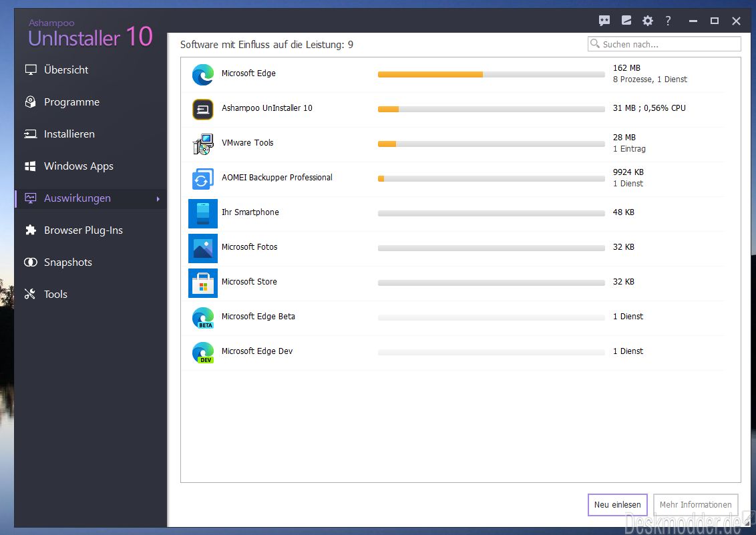Click the Ashampoo UnInstaller 10 row icon

coord(203,110)
